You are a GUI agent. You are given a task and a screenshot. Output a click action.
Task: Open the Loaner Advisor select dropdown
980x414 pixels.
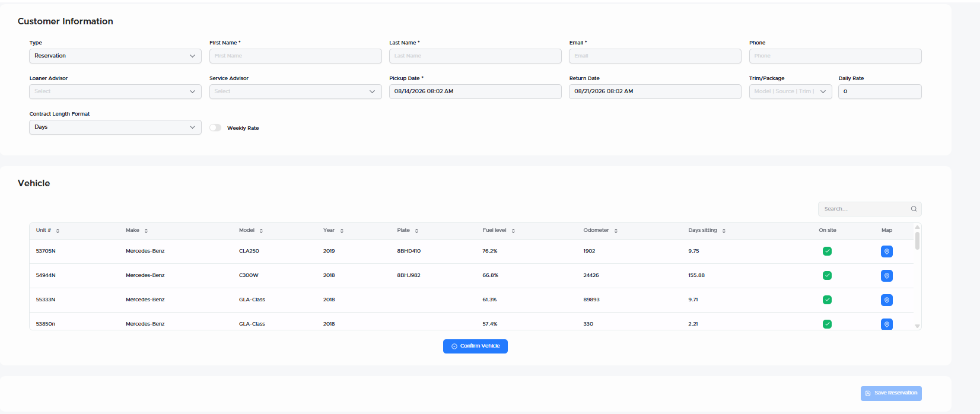pos(115,91)
